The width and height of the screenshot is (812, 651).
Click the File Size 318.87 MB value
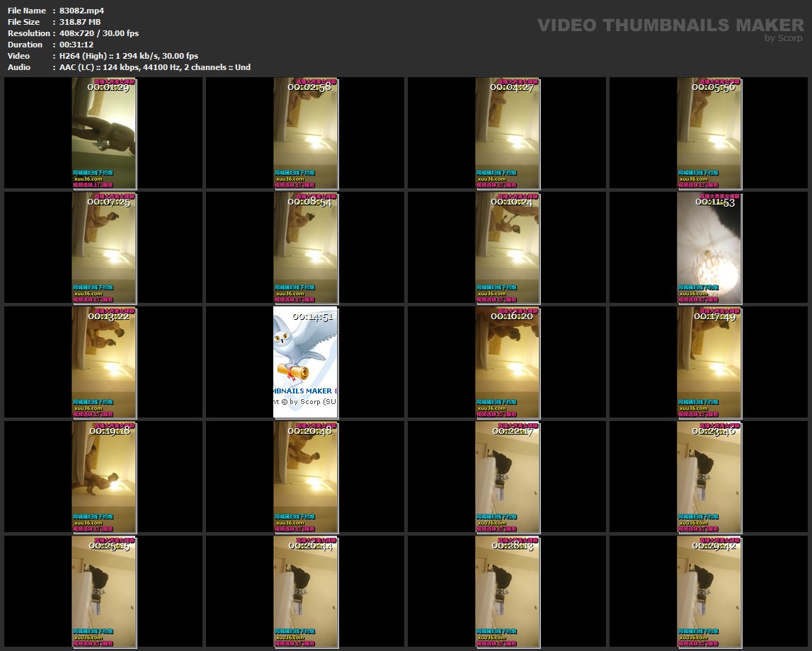[79, 22]
